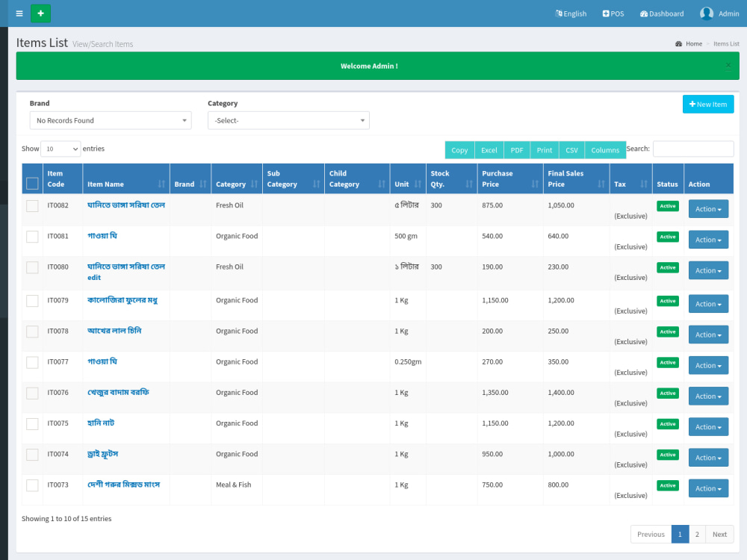Check the IT0079 row checkbox

(32, 301)
